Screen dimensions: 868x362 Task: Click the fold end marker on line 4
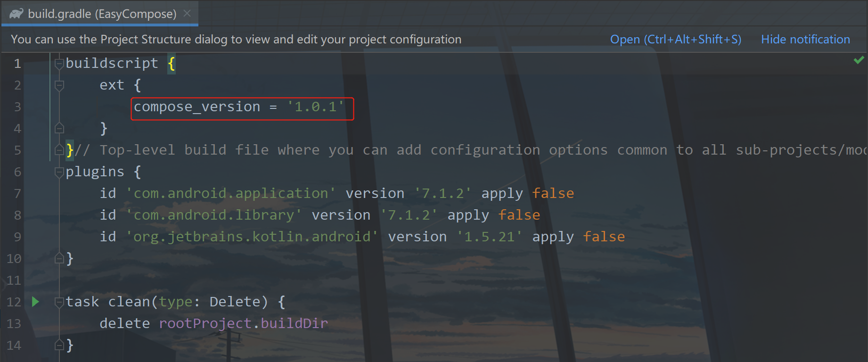59,128
